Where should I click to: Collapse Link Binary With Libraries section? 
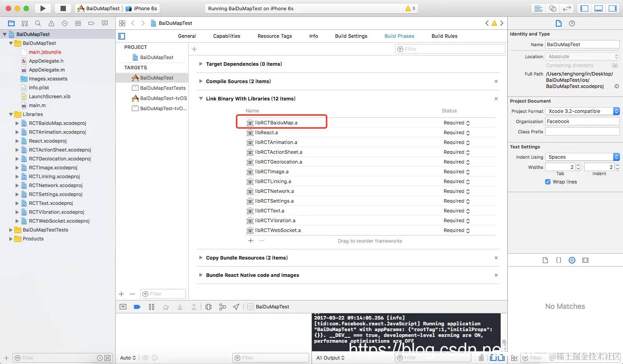201,99
